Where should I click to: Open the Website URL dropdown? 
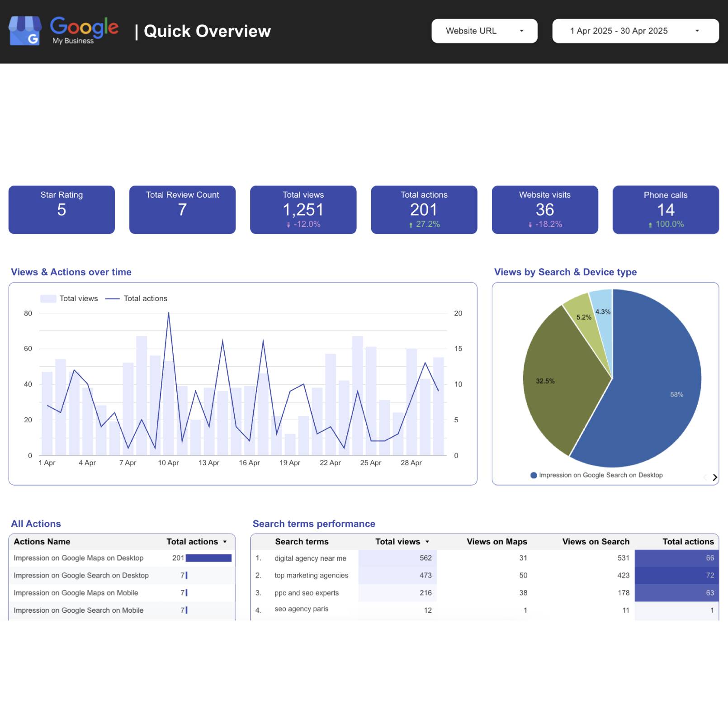coord(484,31)
